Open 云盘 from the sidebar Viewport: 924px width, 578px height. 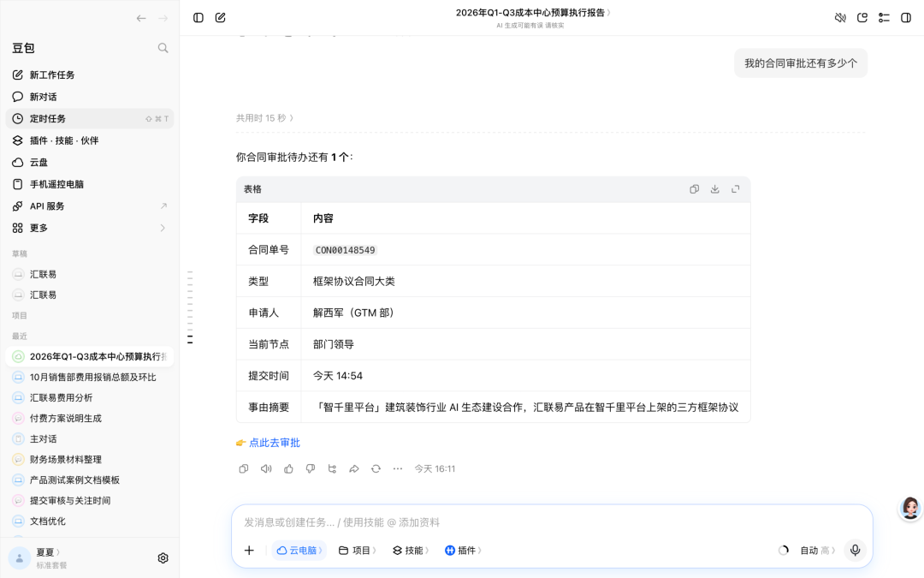90,162
